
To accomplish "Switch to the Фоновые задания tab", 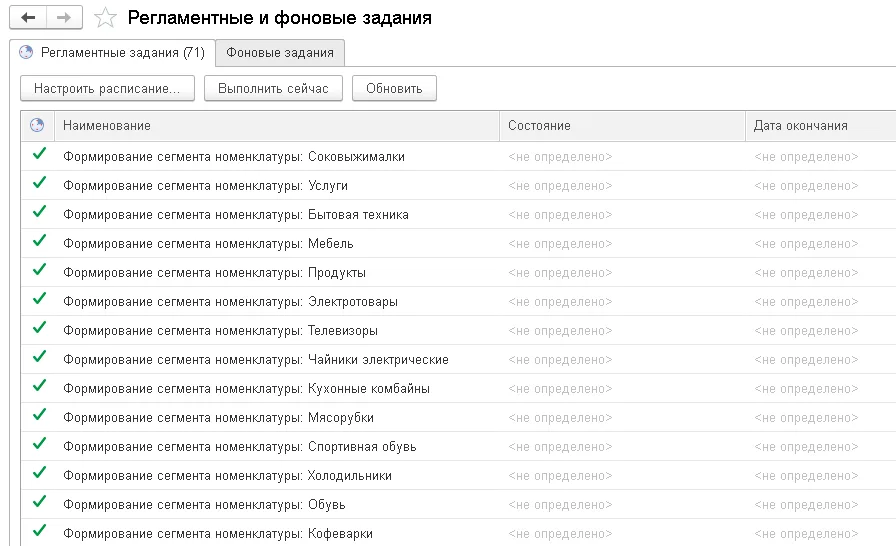I will click(x=280, y=53).
